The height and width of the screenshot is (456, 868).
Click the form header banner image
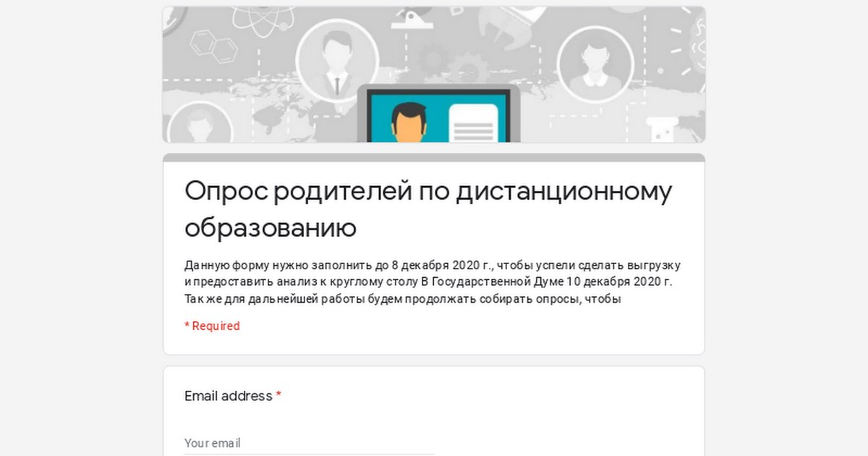tap(434, 75)
